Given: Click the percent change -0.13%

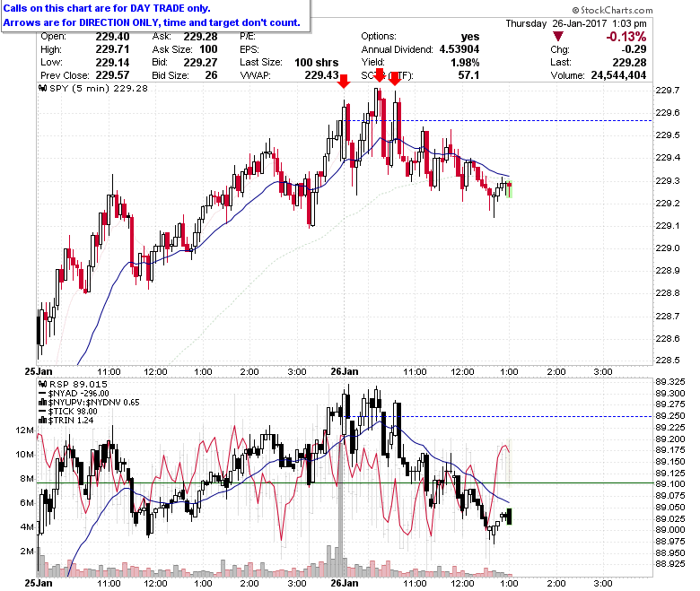Looking at the screenshot, I should coord(626,37).
